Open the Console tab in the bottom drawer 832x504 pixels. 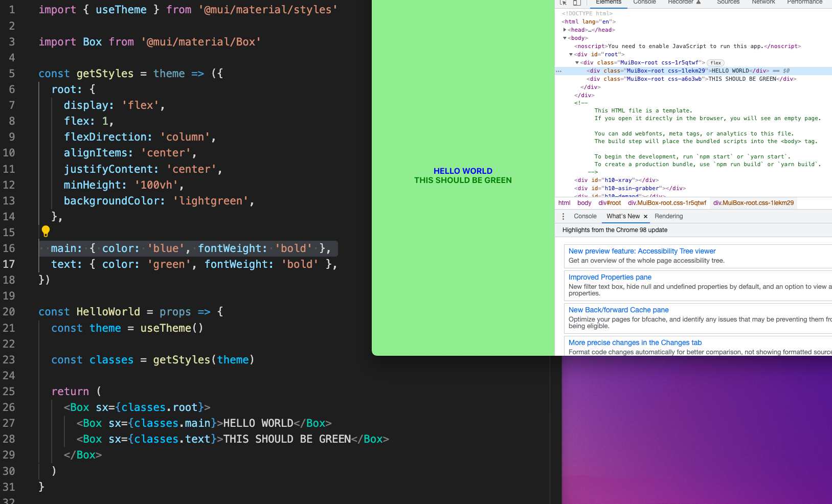[x=585, y=216]
